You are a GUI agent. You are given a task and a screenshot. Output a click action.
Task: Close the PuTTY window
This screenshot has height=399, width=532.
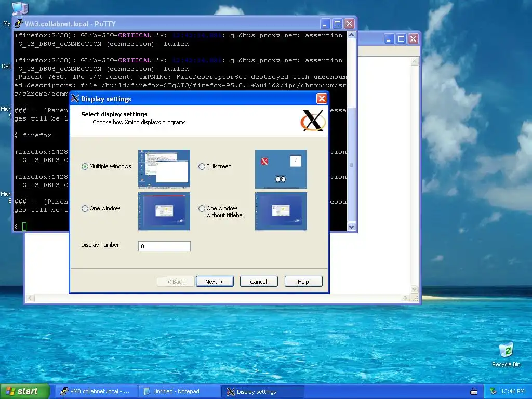point(350,24)
